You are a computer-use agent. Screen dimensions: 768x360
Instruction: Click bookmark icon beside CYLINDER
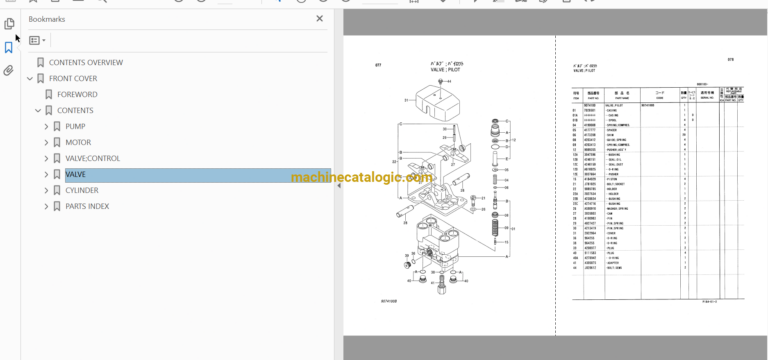pyautogui.click(x=57, y=191)
